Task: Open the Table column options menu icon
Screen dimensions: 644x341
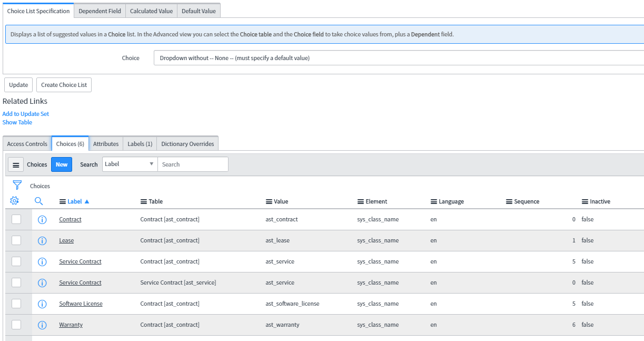Action: pyautogui.click(x=144, y=201)
